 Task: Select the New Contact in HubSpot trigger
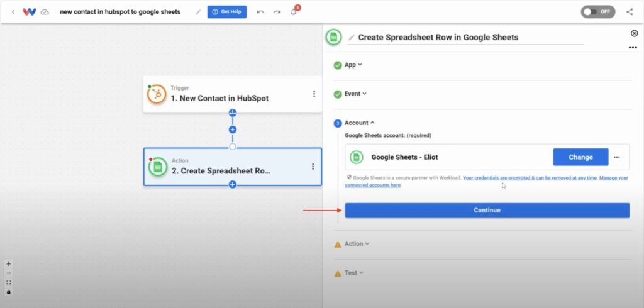(x=233, y=94)
